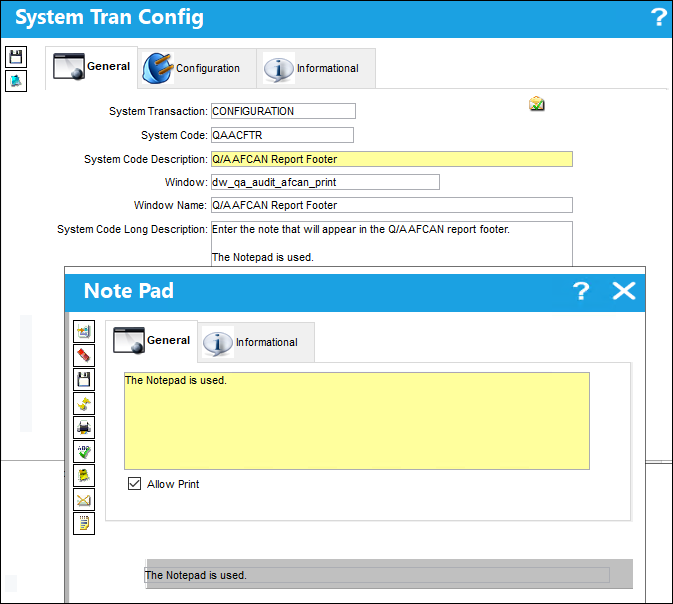Image resolution: width=673 pixels, height=604 pixels.
Task: Save the note with Note Pad floppy icon
Action: point(84,379)
